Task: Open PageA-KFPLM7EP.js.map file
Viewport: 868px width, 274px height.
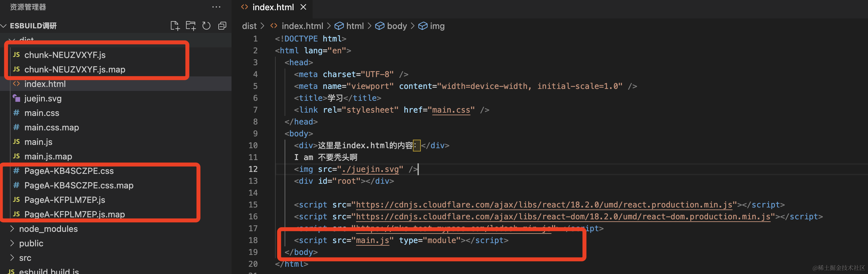Action: click(75, 214)
